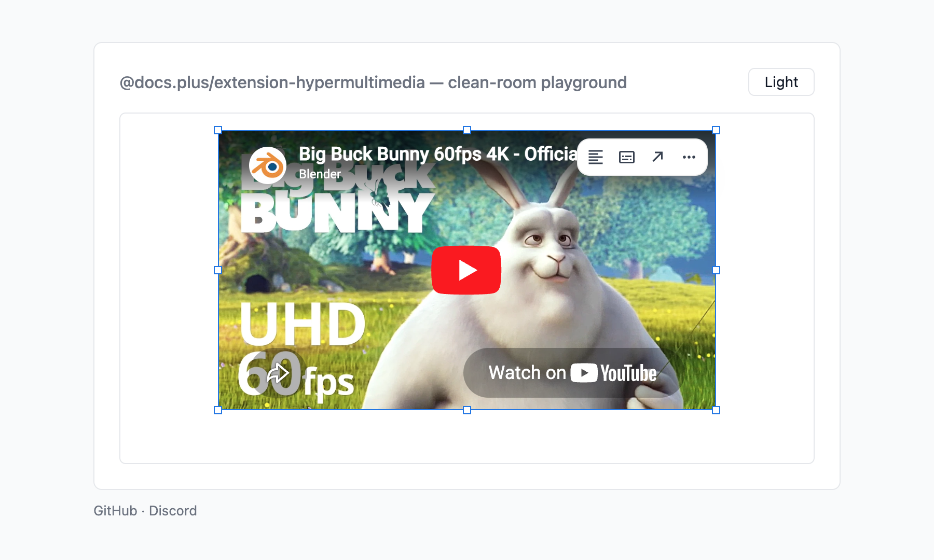Click the Blender channel name
Screen dimensions: 934x560
point(320,174)
